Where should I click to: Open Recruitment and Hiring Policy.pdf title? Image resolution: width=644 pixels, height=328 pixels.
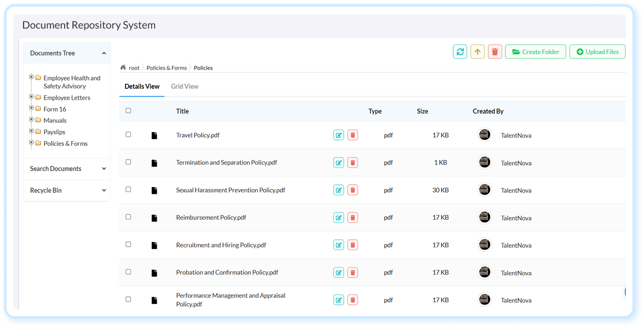click(x=221, y=245)
